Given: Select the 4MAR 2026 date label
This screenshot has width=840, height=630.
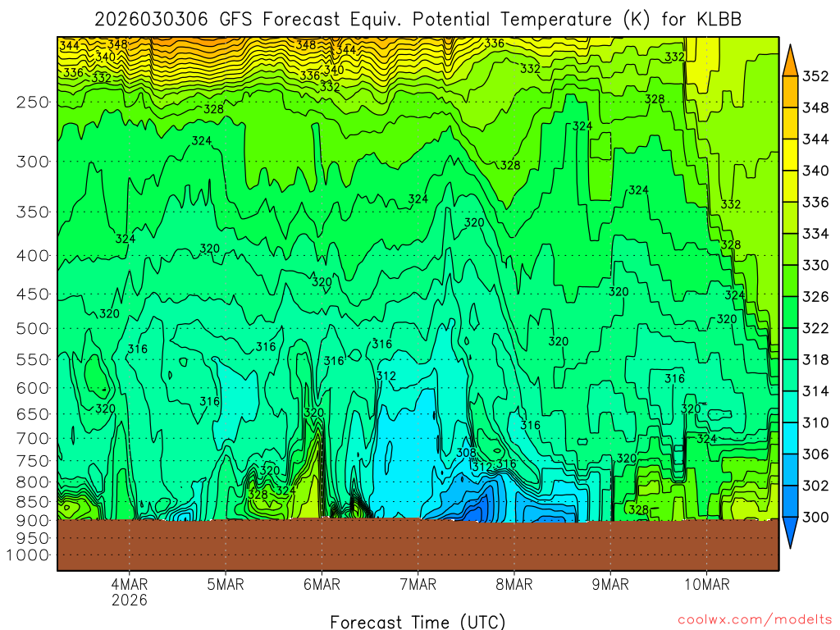Looking at the screenshot, I should [x=129, y=591].
